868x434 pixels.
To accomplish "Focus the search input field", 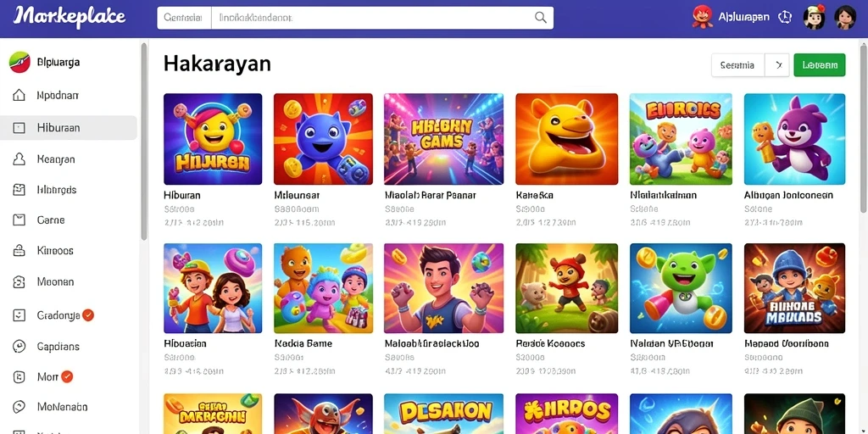I will point(382,18).
